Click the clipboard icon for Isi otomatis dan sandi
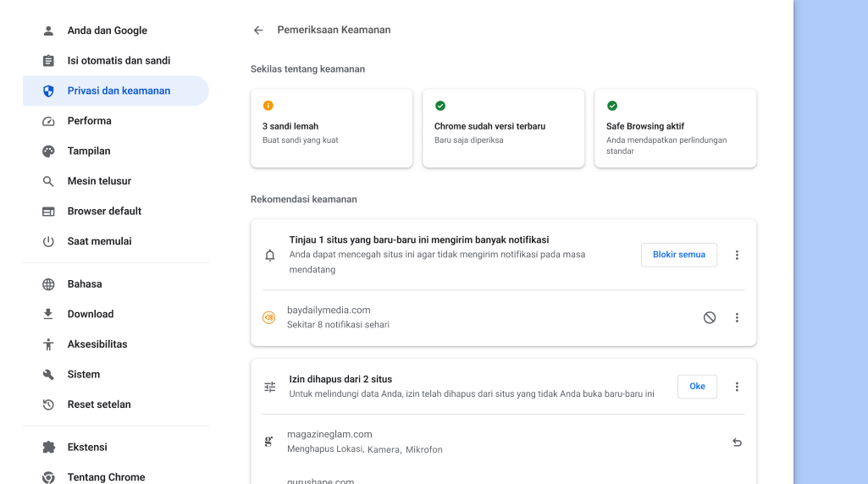Viewport: 868px width, 484px height. click(48, 61)
